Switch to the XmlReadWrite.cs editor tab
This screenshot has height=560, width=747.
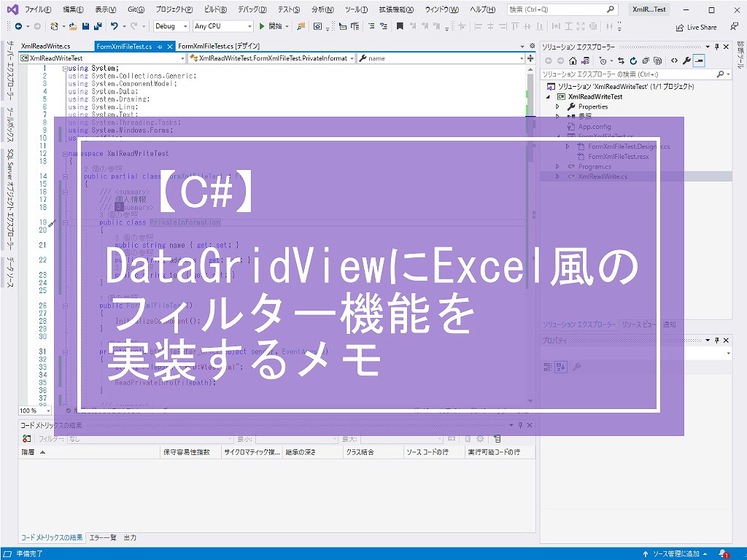(x=45, y=46)
